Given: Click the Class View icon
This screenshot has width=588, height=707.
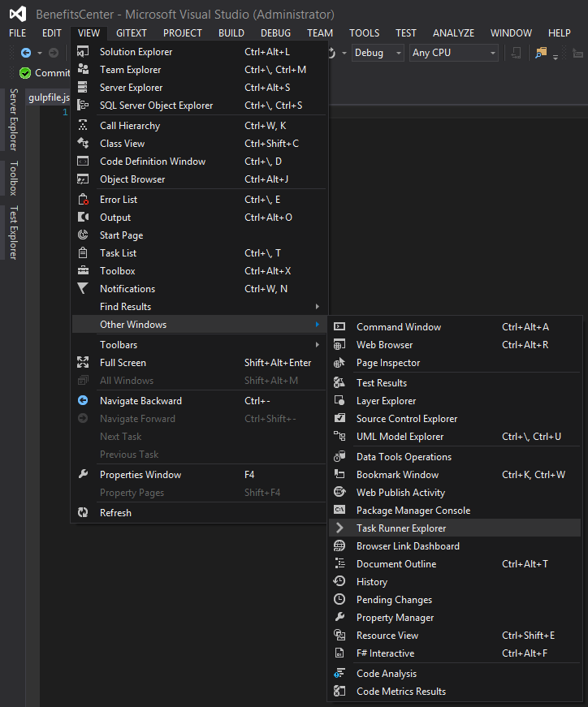Looking at the screenshot, I should pos(83,144).
